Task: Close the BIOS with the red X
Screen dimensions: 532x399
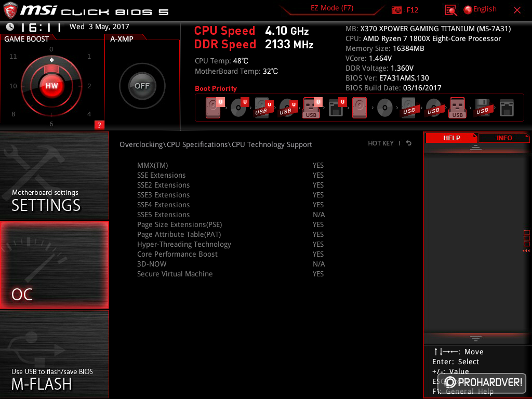Action: [517, 10]
